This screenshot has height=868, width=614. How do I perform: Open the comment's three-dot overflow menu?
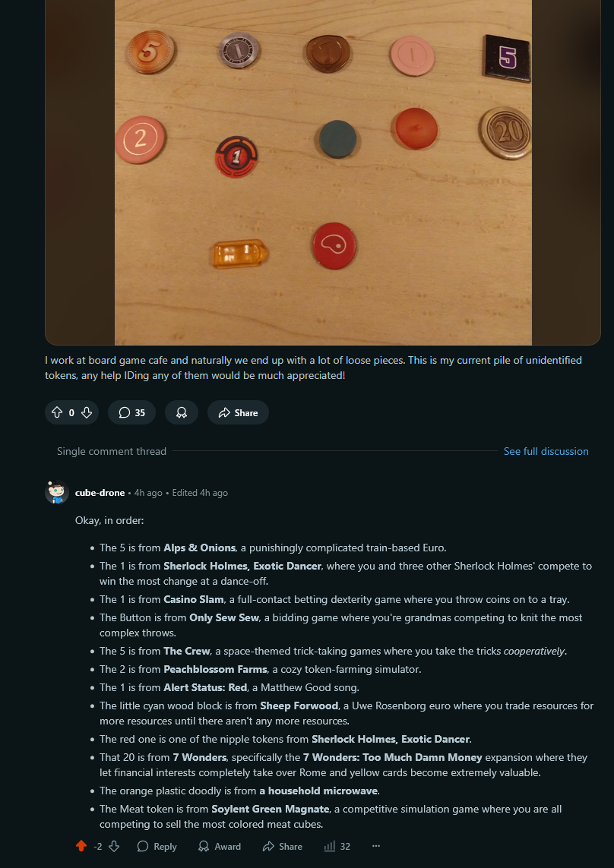[x=376, y=846]
